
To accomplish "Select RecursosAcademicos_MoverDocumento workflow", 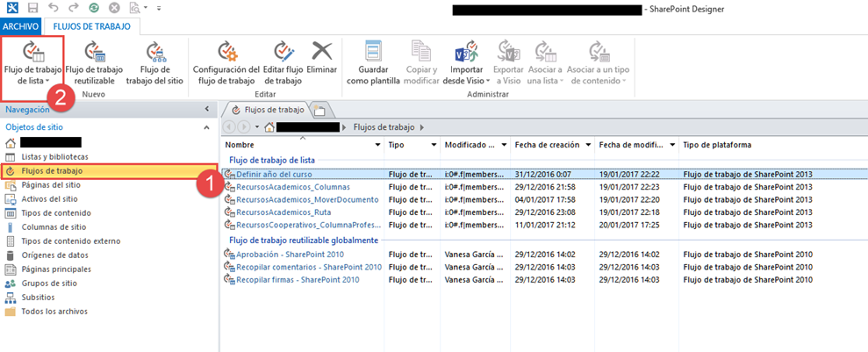I will point(307,199).
